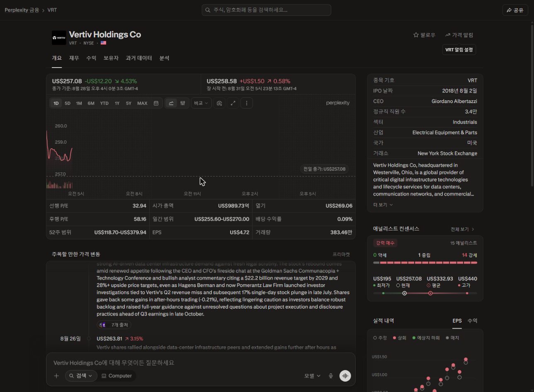Open the 재무 financials tab

(74, 58)
